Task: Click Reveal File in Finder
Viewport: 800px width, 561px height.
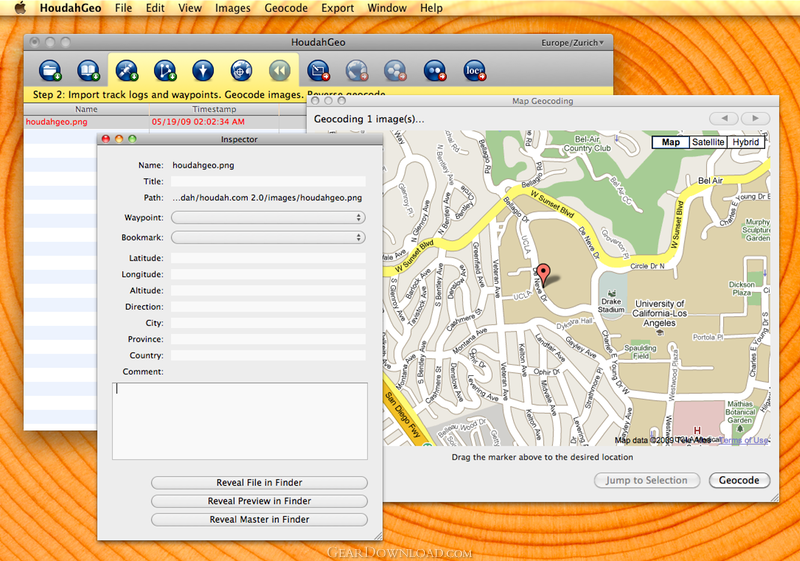Action: (259, 482)
